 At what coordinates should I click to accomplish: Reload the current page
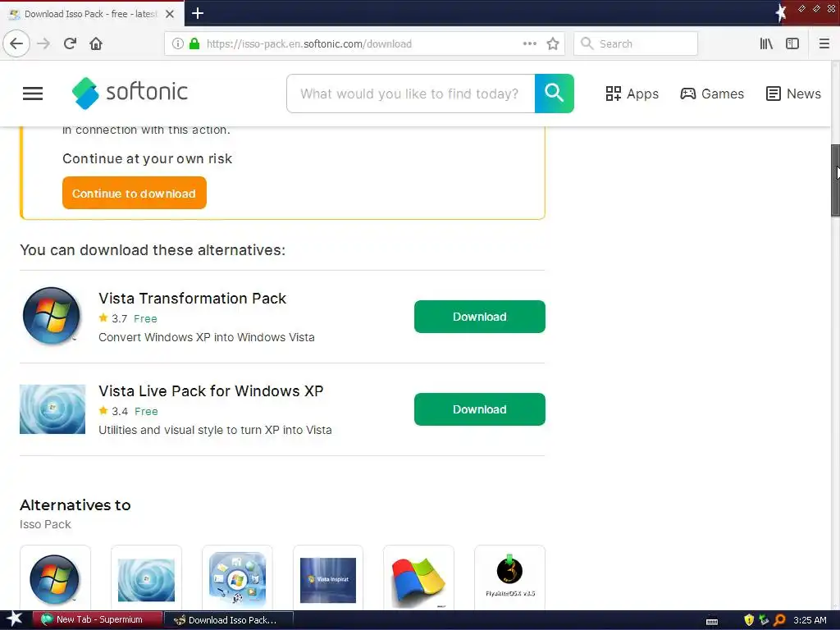coord(70,43)
